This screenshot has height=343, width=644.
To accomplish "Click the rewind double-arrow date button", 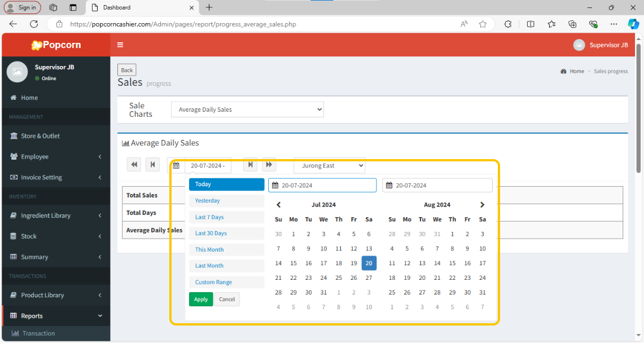I will click(134, 165).
